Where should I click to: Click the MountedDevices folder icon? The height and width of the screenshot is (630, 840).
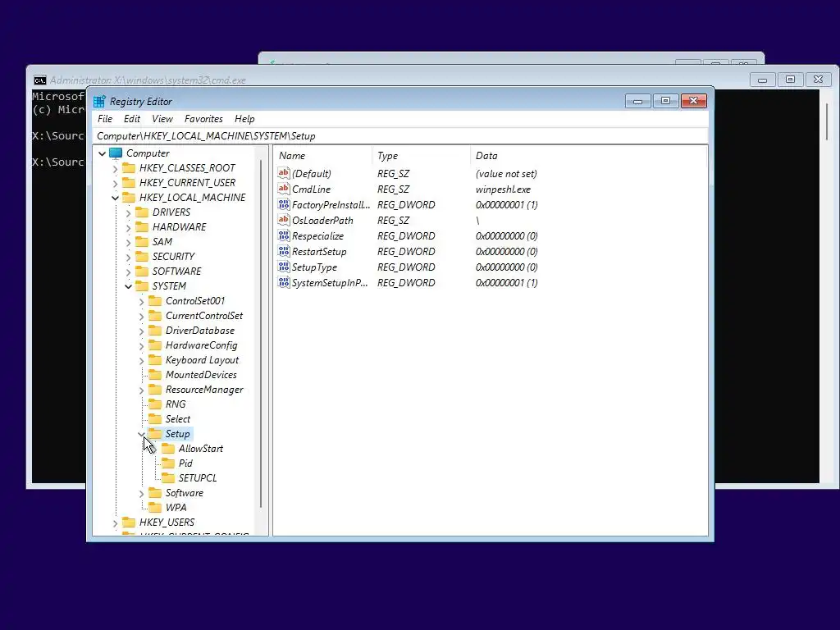point(155,375)
